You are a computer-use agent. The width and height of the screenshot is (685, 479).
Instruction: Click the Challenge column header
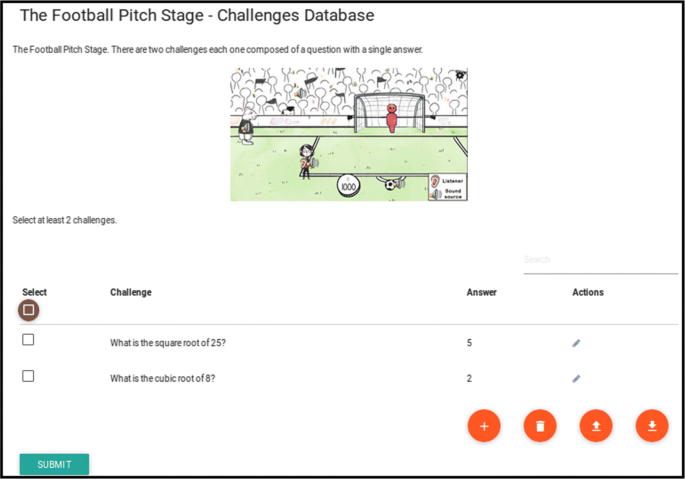coord(131,292)
